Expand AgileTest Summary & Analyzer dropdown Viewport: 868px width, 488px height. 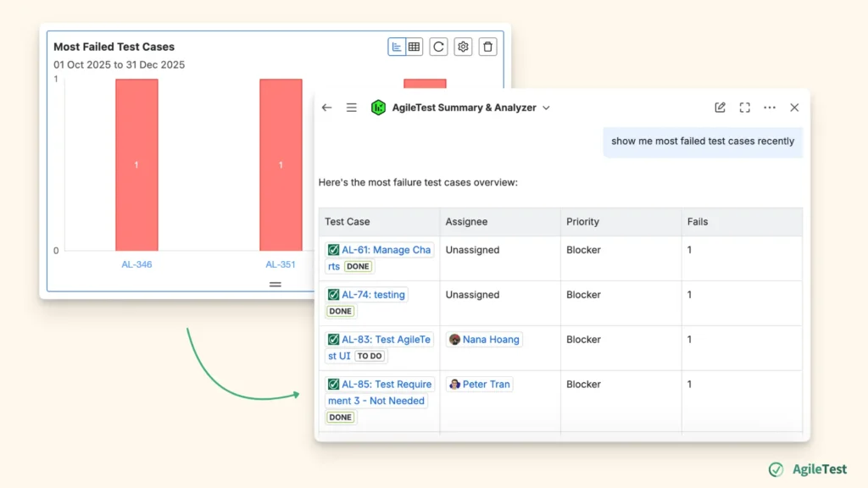click(547, 108)
